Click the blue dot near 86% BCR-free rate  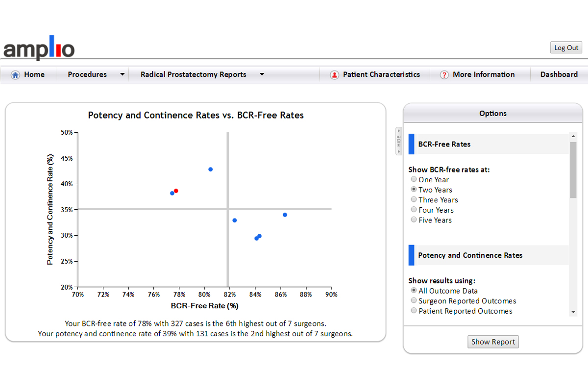pyautogui.click(x=285, y=215)
